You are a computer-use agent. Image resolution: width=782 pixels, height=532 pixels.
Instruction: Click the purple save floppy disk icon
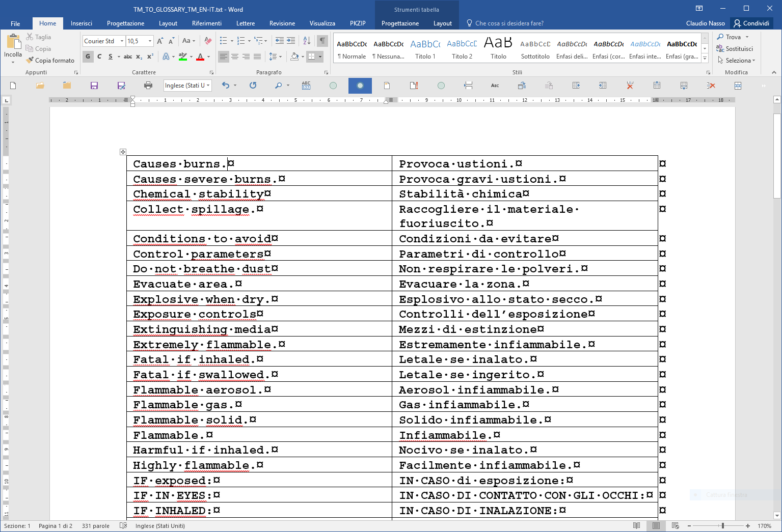point(94,86)
